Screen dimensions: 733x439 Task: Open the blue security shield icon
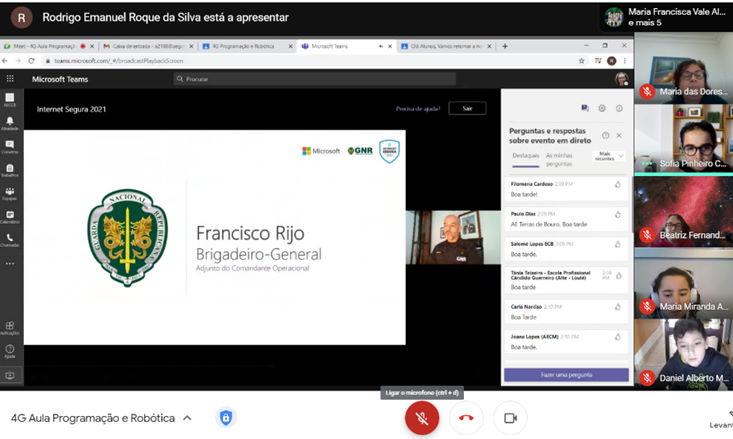click(x=226, y=417)
